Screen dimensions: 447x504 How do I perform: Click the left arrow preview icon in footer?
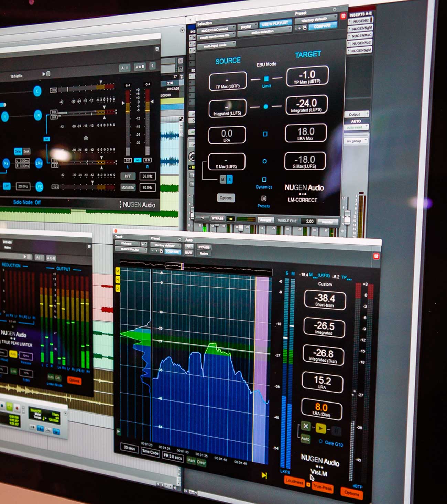pos(203,218)
